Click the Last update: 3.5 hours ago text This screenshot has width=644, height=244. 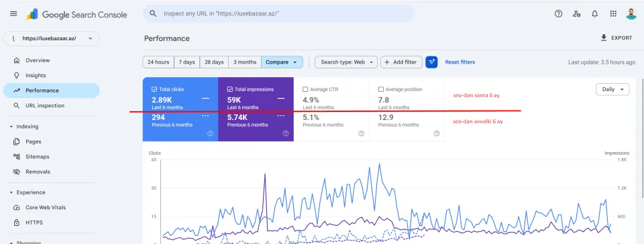click(x=602, y=62)
